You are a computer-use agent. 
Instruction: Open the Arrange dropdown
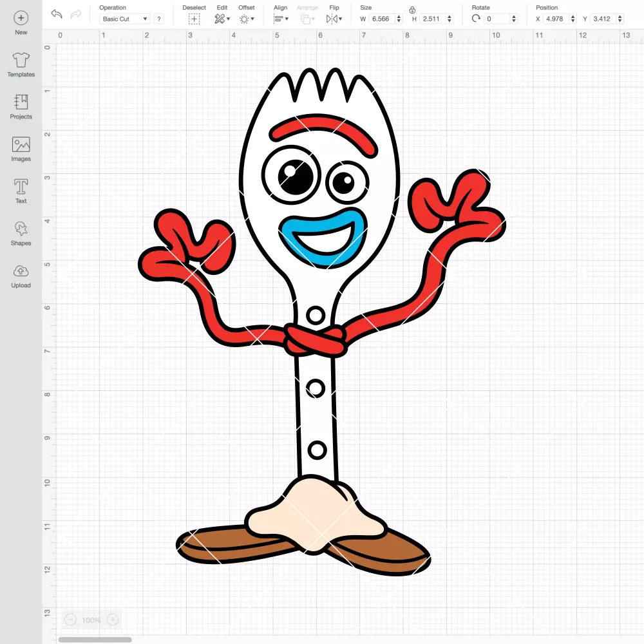tap(307, 19)
